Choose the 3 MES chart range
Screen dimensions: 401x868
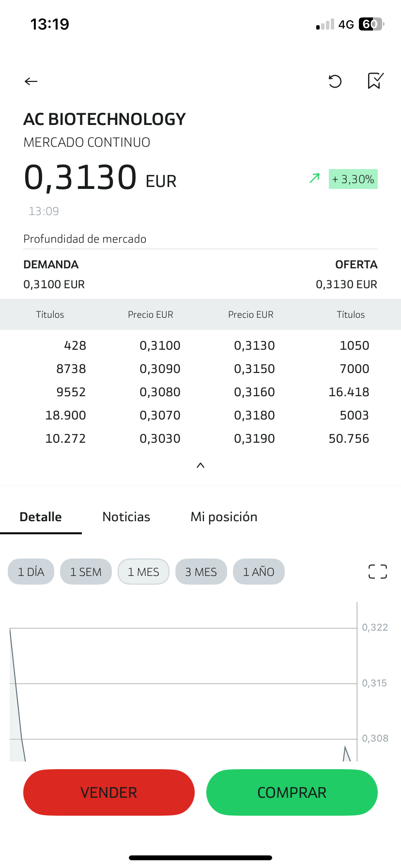[x=201, y=572]
